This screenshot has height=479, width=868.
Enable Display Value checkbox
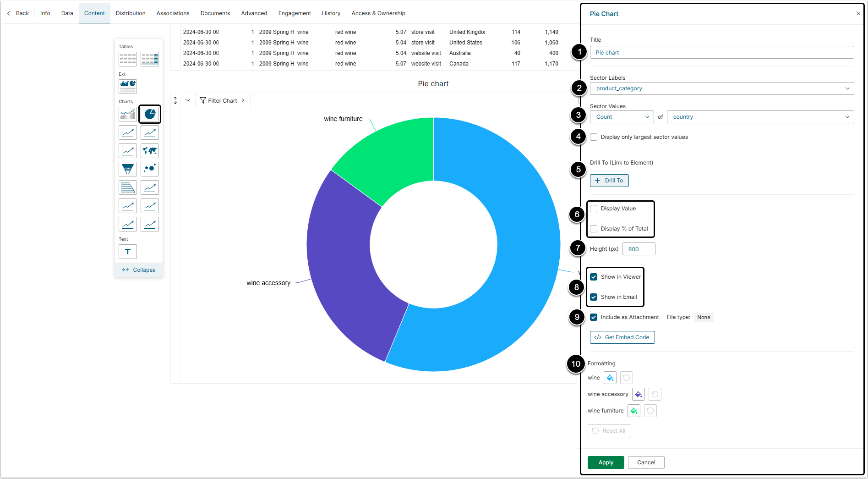tap(594, 209)
